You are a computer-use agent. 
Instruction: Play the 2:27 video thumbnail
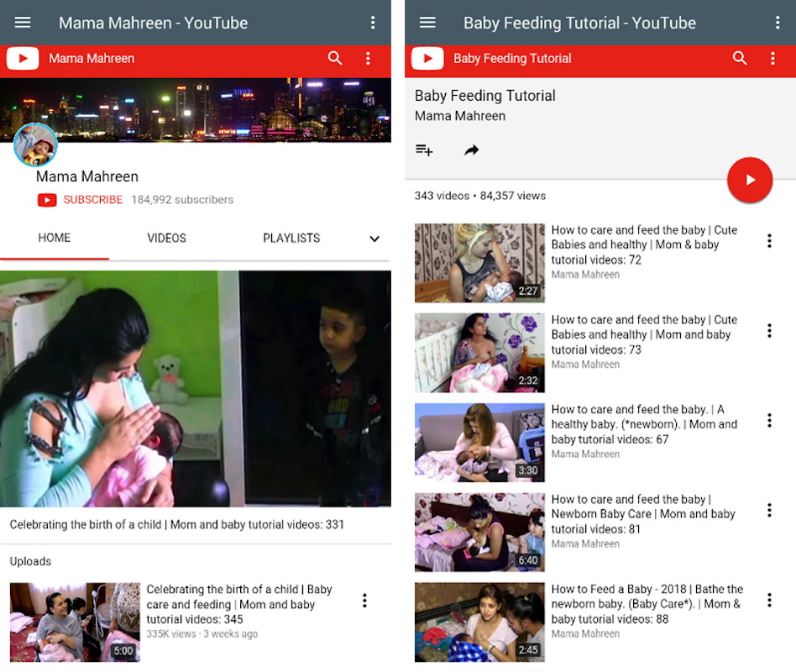tap(479, 263)
